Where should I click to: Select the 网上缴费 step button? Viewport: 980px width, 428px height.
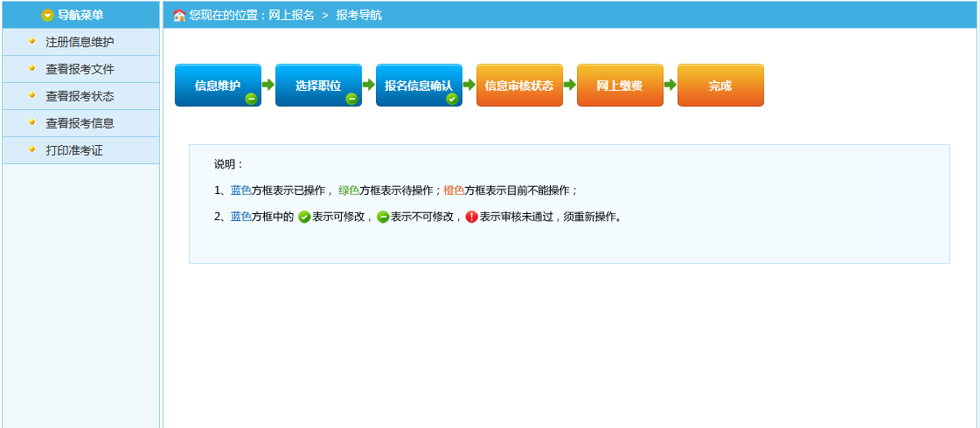pos(620,85)
